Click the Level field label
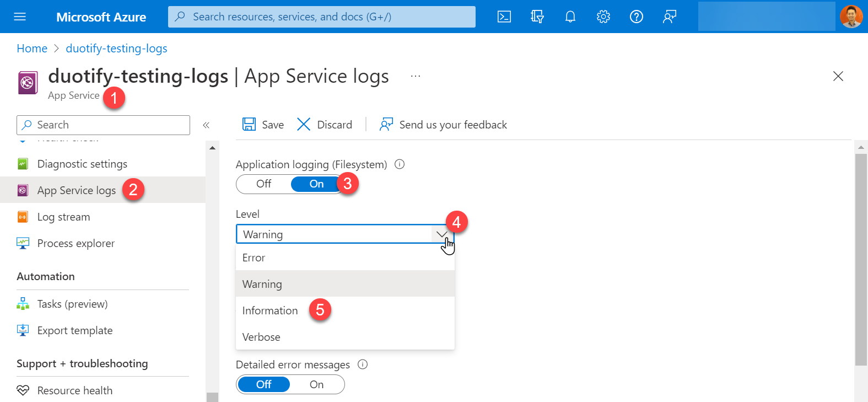This screenshot has width=868, height=402. pyautogui.click(x=247, y=214)
